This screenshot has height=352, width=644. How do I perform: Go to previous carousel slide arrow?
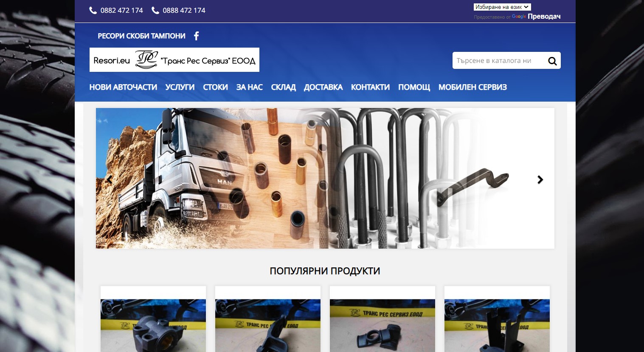tap(109, 180)
